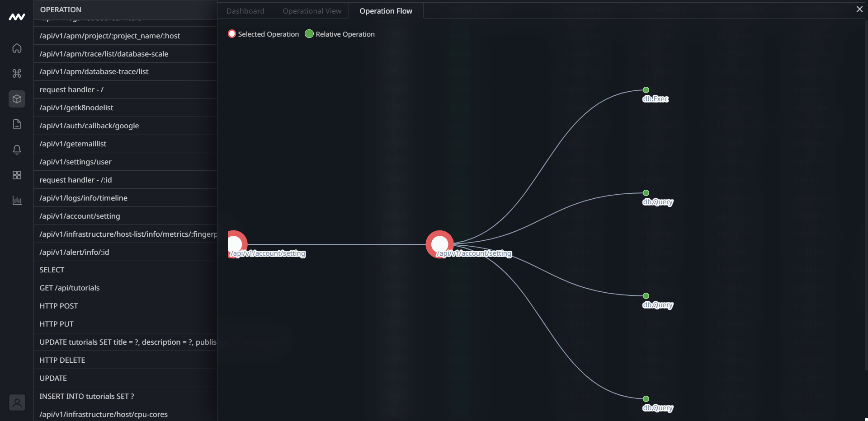Close the operation flow panel
The image size is (868, 421).
[859, 9]
